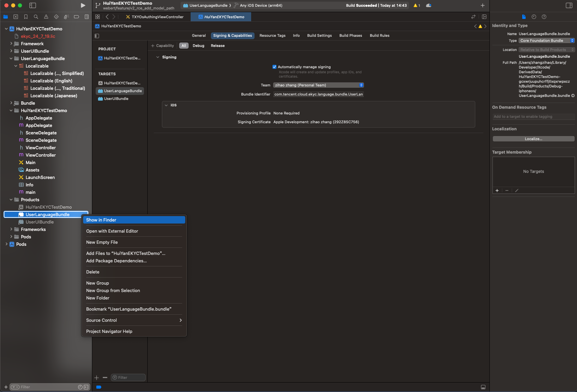Click the Run (play) button
The image size is (577, 392).
pyautogui.click(x=83, y=5)
